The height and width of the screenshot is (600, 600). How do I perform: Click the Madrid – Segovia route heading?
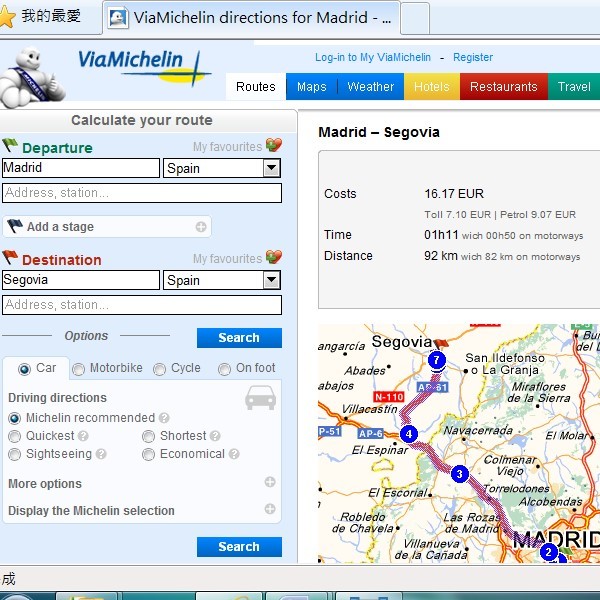click(379, 132)
